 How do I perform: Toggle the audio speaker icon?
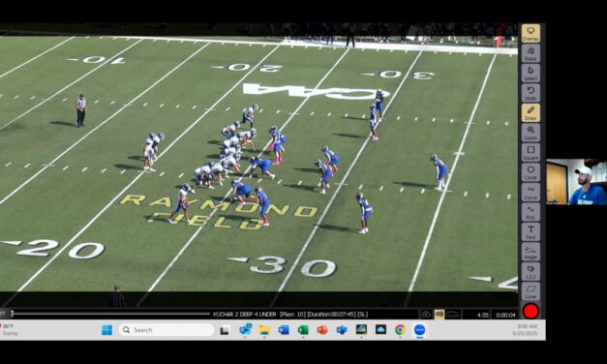tap(439, 315)
